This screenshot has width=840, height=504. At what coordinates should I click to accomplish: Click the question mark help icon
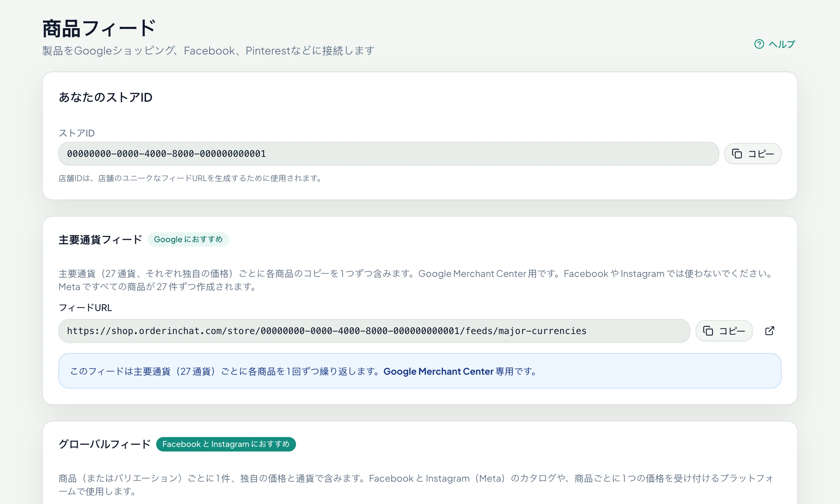click(759, 44)
